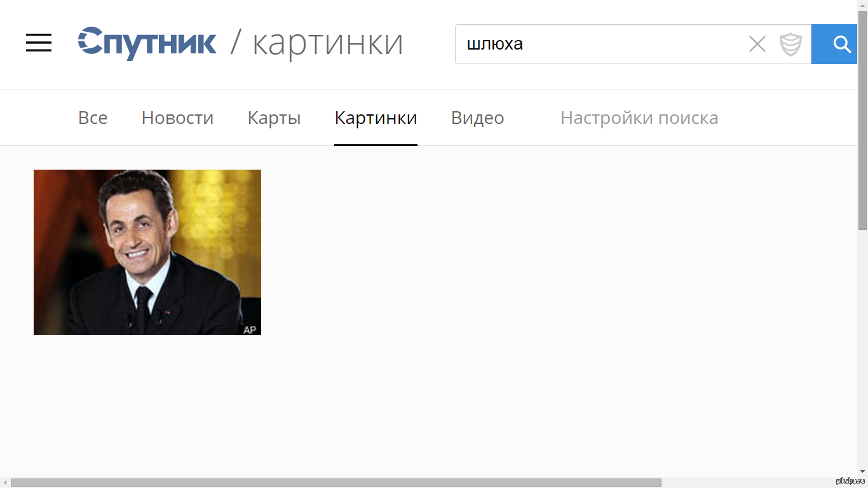Clear the search query with the X icon
Viewport: 868px width, 488px height.
point(757,44)
